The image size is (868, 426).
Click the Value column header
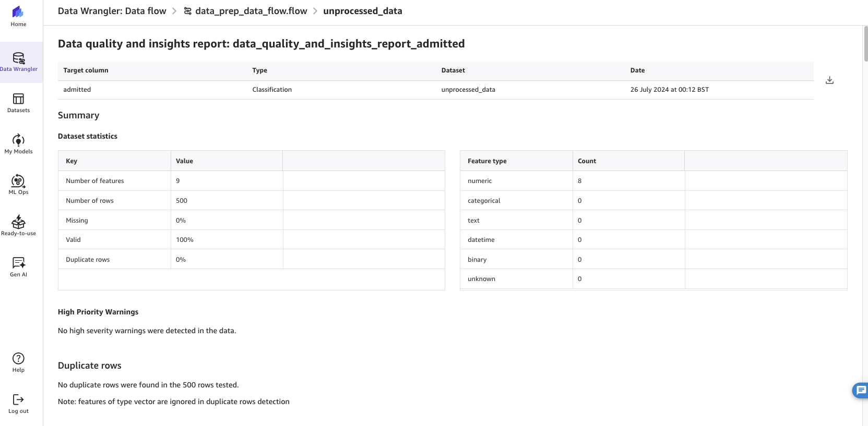coord(227,161)
